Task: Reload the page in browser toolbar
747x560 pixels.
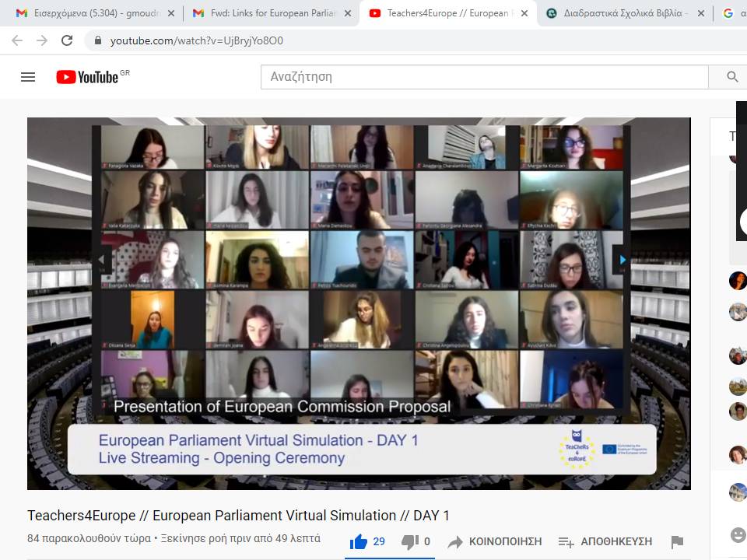Action: point(67,40)
